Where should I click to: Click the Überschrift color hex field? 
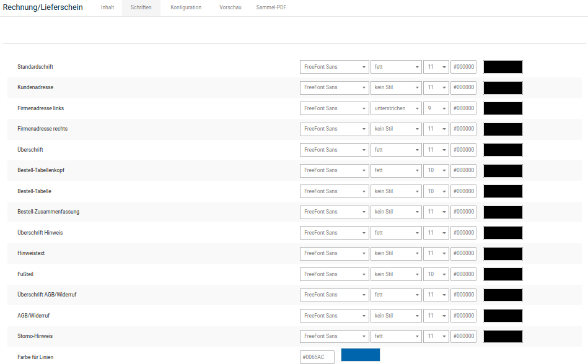coord(463,150)
